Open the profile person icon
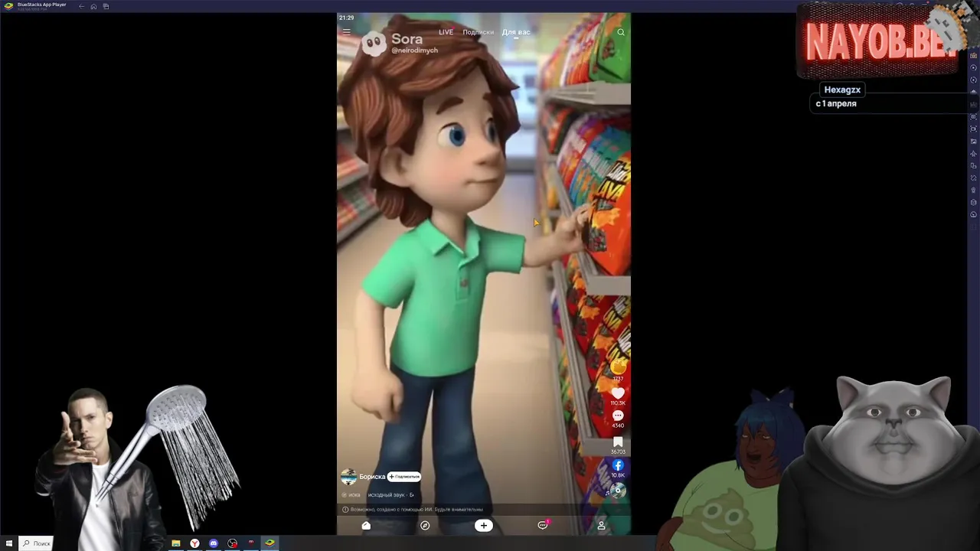The height and width of the screenshot is (551, 980). [x=601, y=525]
